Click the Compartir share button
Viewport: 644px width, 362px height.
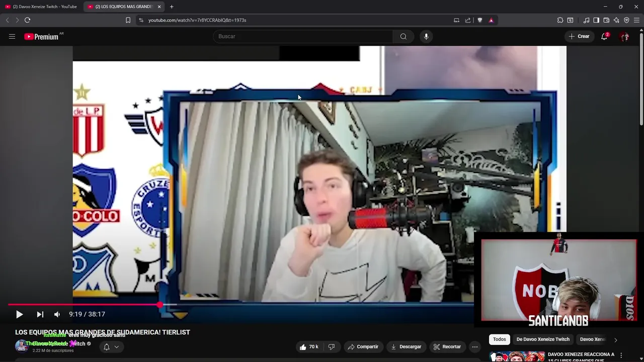(x=363, y=347)
